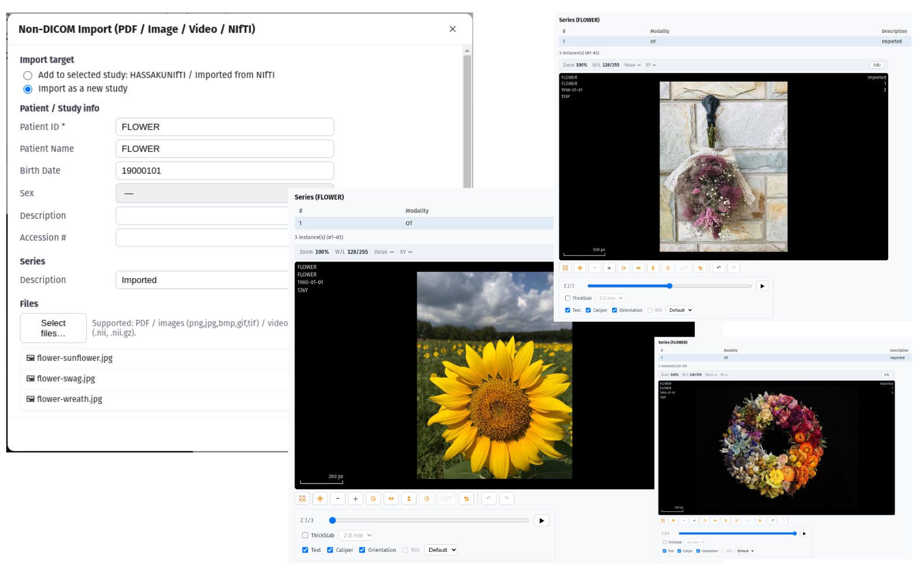Play the Z 1/3 slice sequence
Screen dimensions: 924x575
coord(542,521)
